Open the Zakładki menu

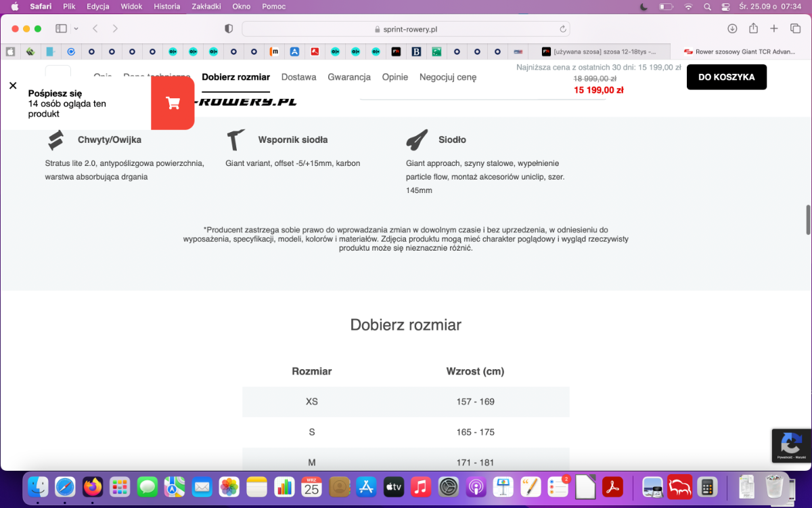pos(206,7)
